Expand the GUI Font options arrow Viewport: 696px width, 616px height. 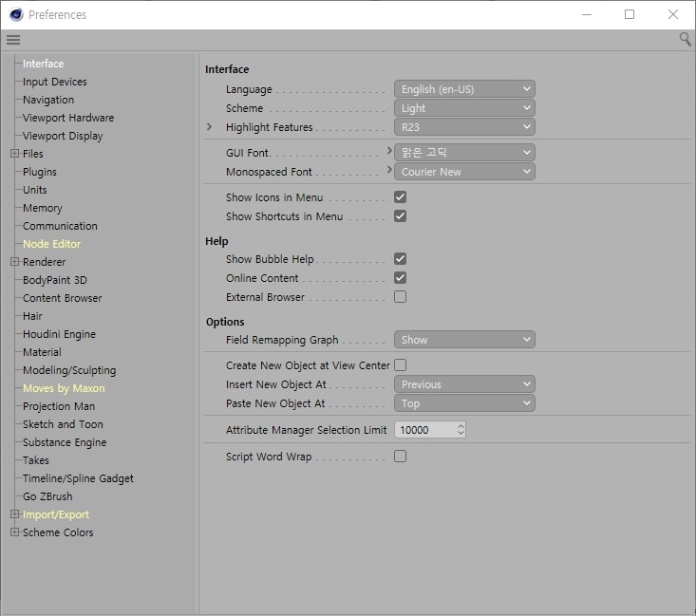389,151
